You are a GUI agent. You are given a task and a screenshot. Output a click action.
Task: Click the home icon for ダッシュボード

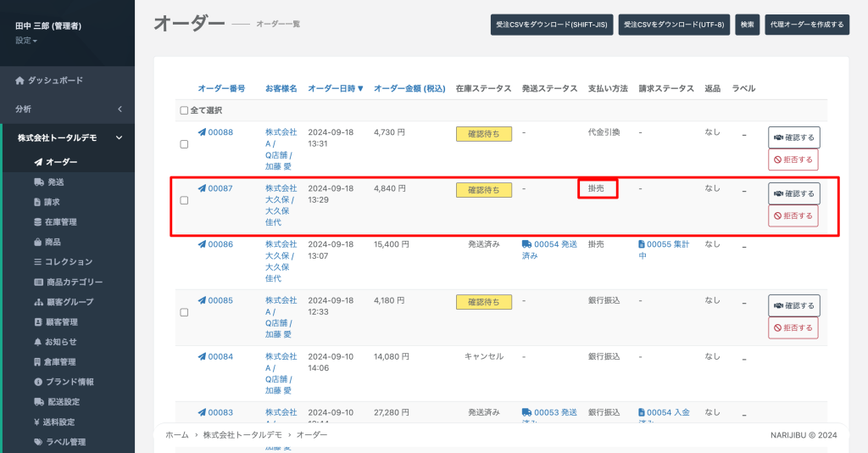20,81
